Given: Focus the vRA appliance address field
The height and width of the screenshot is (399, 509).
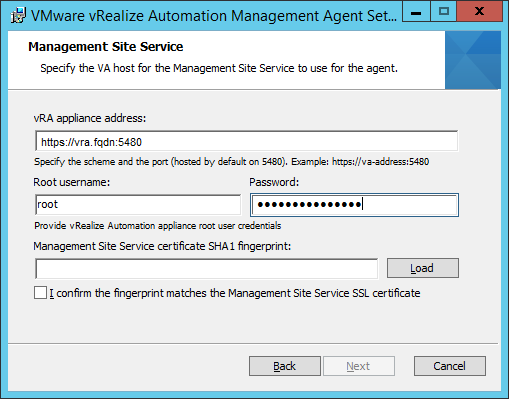Looking at the screenshot, I should point(246,141).
